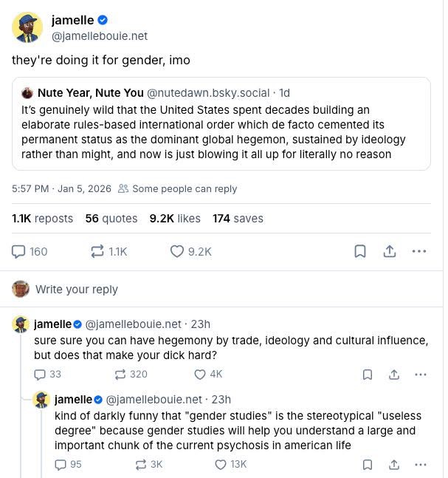448x478 pixels.
Task: Bookmark the gender studies reply
Action: click(x=367, y=464)
